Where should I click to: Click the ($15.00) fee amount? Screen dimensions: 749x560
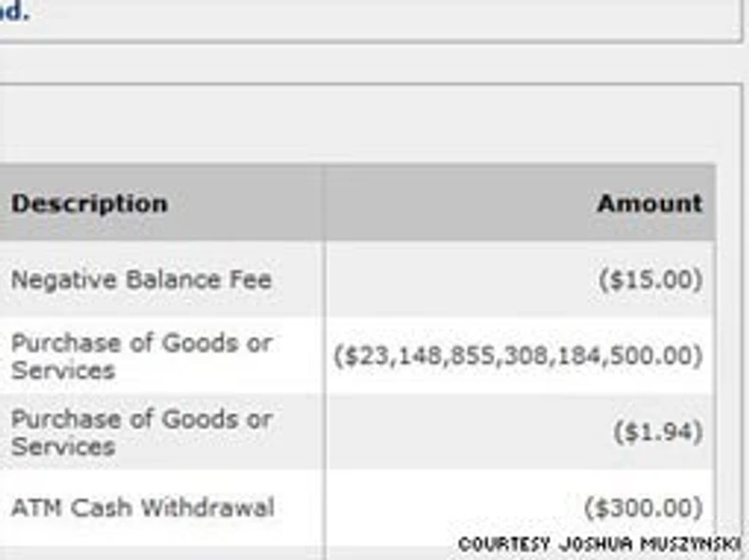(x=650, y=280)
